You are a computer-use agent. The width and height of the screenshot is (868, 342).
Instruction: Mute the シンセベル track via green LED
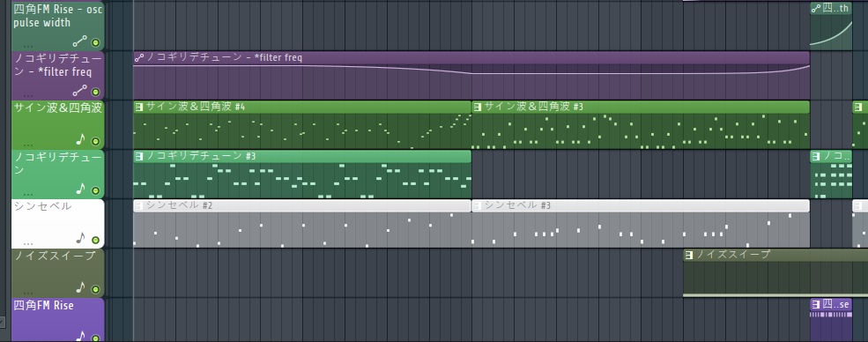tap(95, 240)
